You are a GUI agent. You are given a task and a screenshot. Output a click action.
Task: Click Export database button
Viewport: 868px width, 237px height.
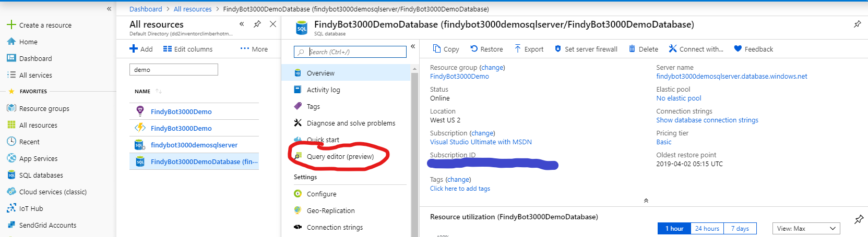[529, 49]
